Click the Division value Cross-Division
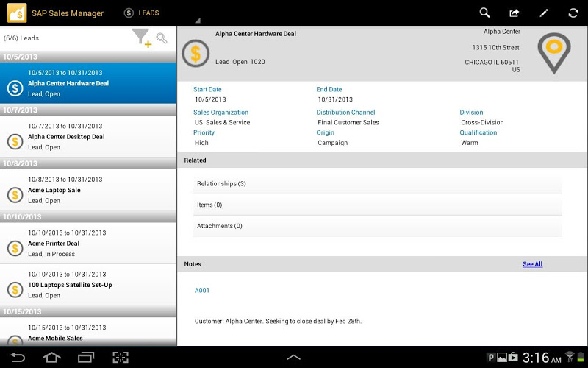The image size is (588, 368). coord(482,122)
